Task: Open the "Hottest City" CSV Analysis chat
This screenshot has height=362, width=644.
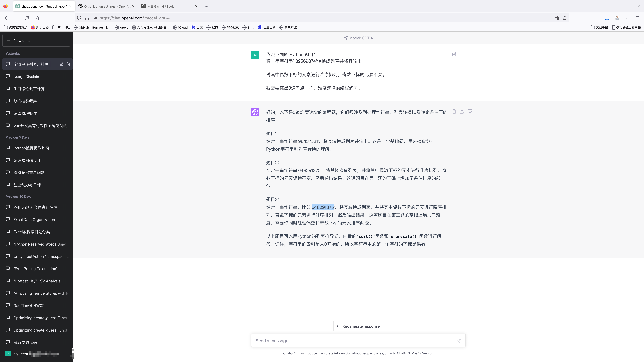Action: pyautogui.click(x=36, y=281)
